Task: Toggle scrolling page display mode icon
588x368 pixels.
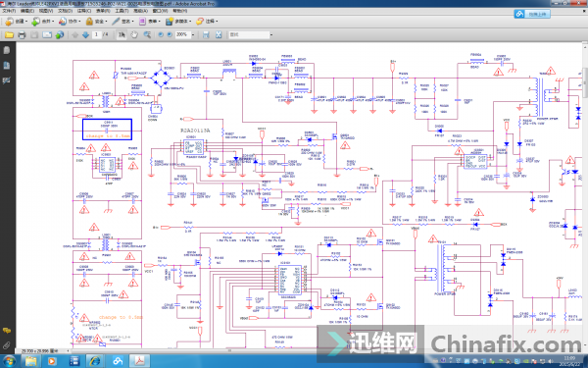Action: (206, 35)
